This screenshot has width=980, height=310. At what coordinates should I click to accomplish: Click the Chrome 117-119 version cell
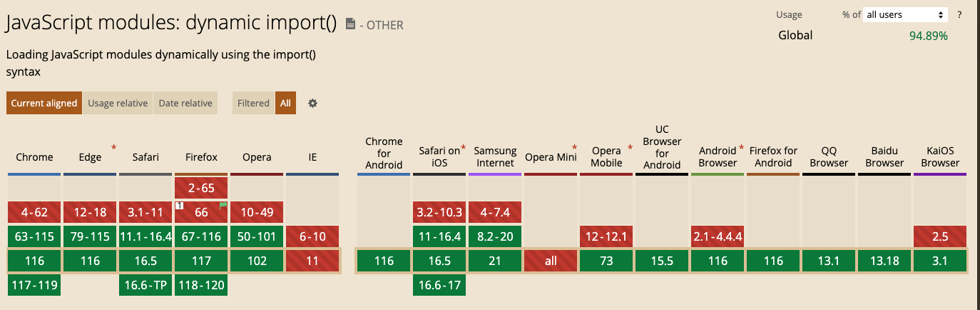34,285
